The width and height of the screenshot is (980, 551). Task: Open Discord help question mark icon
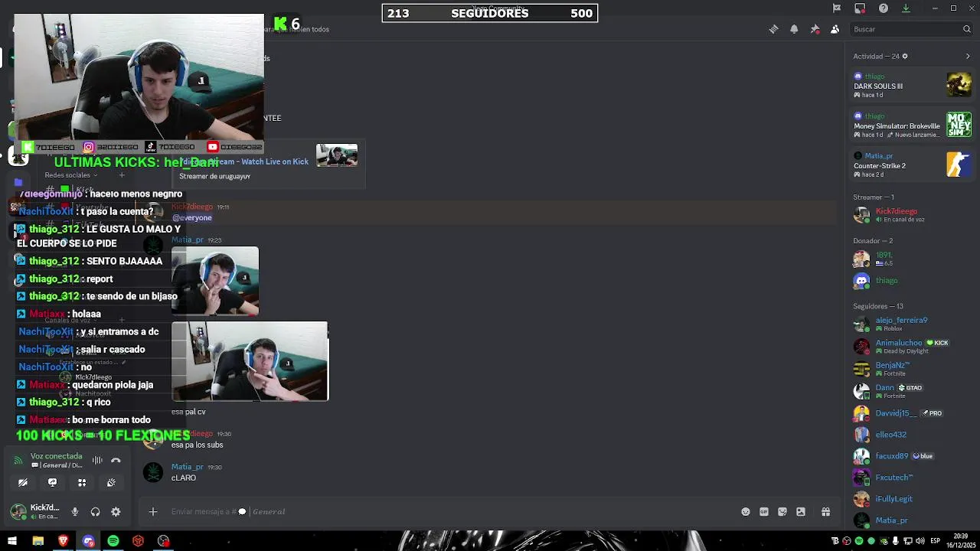[x=884, y=8]
